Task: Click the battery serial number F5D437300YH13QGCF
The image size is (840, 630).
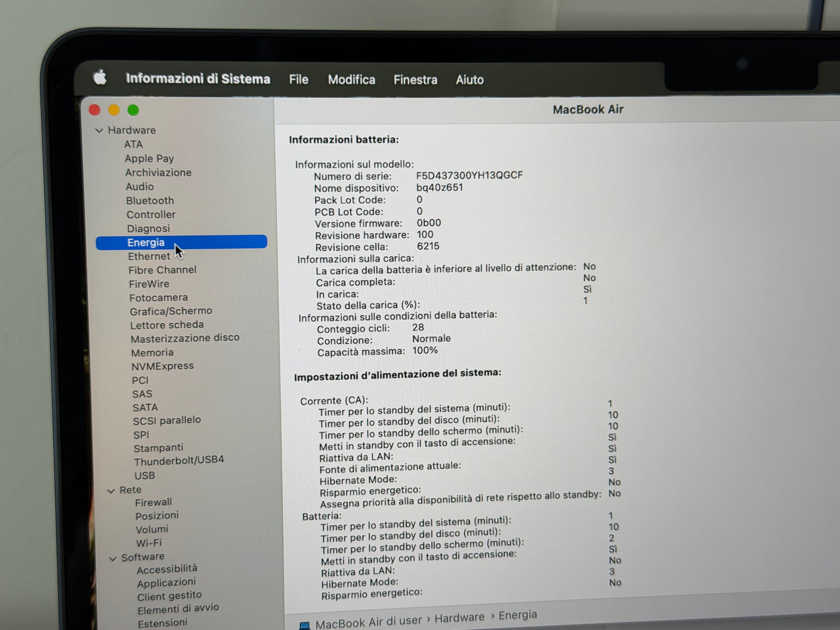Action: (470, 175)
